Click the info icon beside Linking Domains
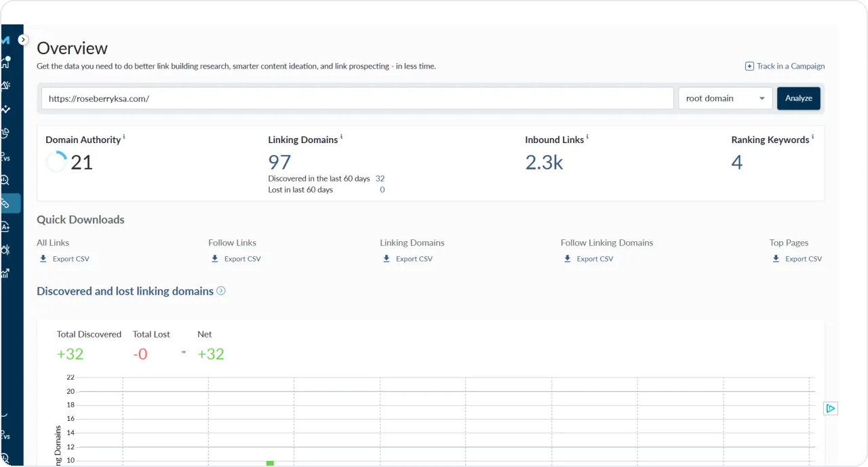Viewport: 868px width, 467px height. click(x=341, y=137)
